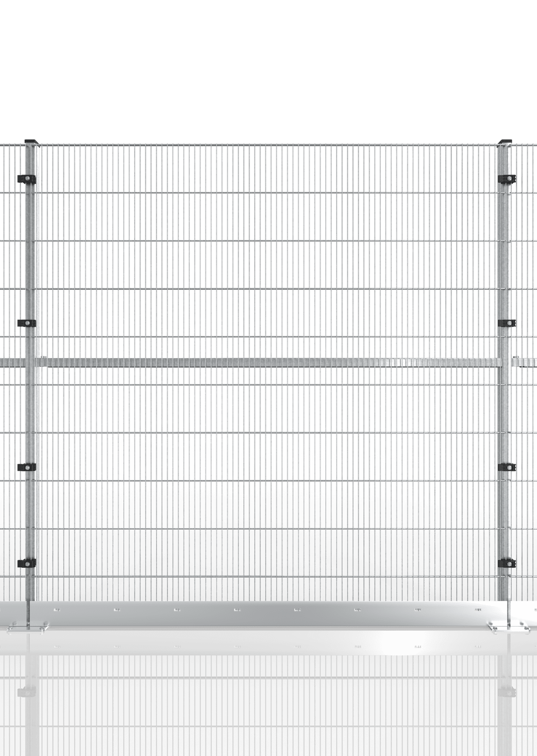Viewport: 537px width, 756px height.
Task: Click the third clamp down on the right post
Action: 507,467
